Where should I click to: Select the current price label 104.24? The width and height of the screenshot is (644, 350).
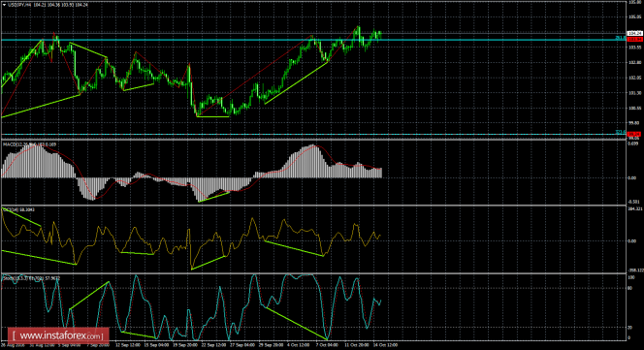pos(634,33)
